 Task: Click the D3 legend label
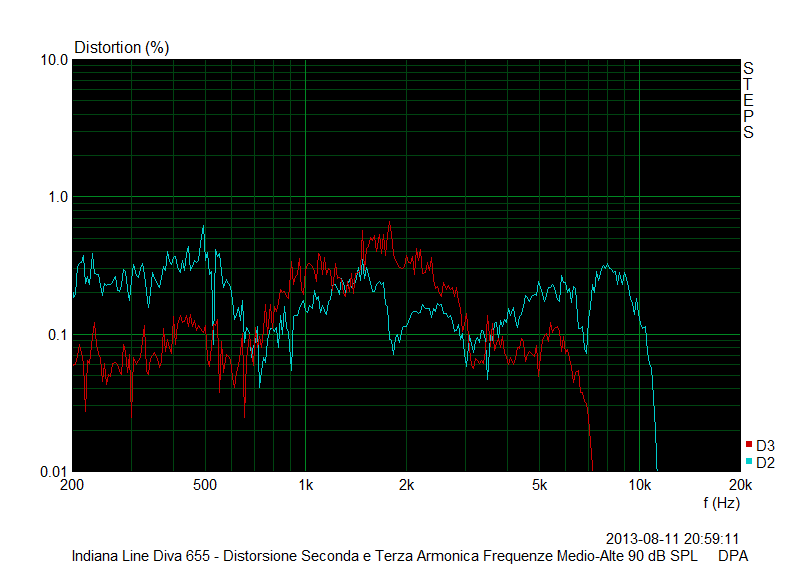coord(765,446)
